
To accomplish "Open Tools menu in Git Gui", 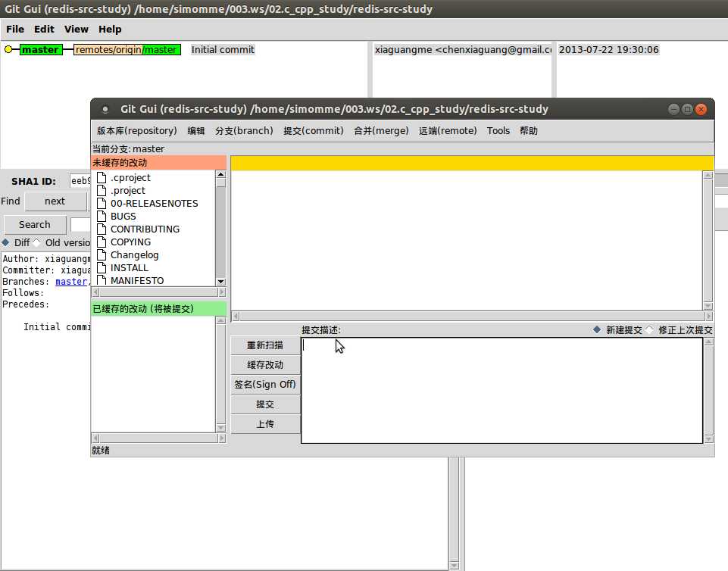I will (498, 131).
